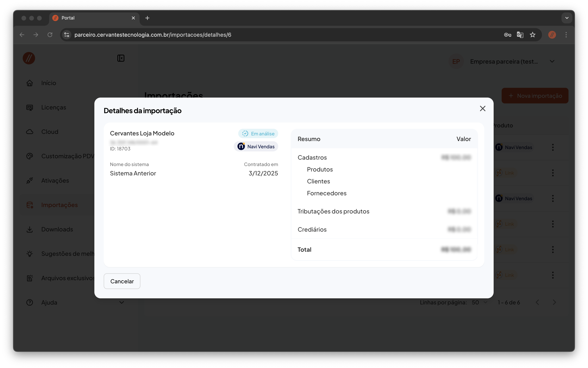Open row menu for second Navi Vendas row
This screenshot has width=588, height=368.
pos(553,198)
